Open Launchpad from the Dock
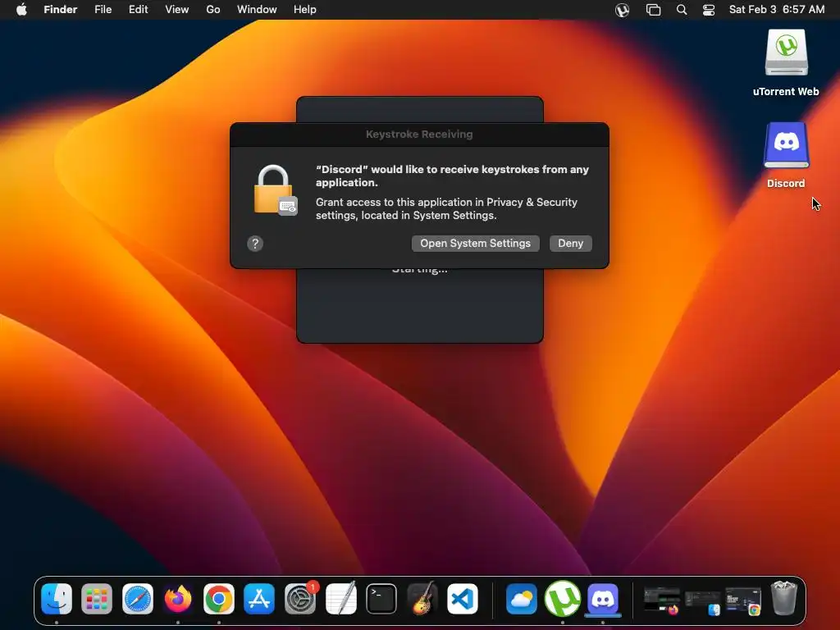Viewport: 840px width, 630px height. (97, 598)
